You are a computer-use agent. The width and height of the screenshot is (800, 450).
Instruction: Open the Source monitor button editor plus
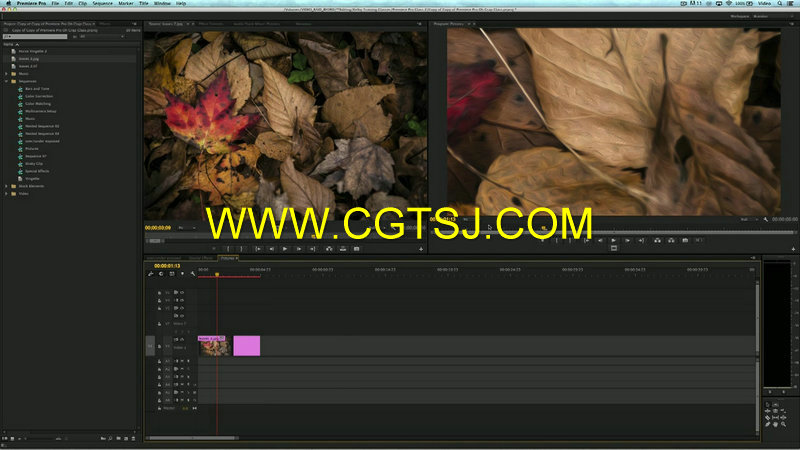(x=421, y=249)
